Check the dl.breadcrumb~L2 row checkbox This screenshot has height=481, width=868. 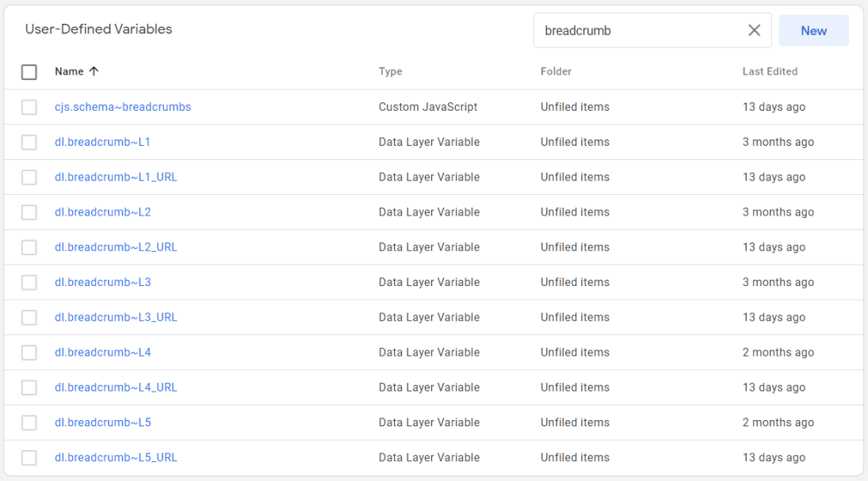29,212
